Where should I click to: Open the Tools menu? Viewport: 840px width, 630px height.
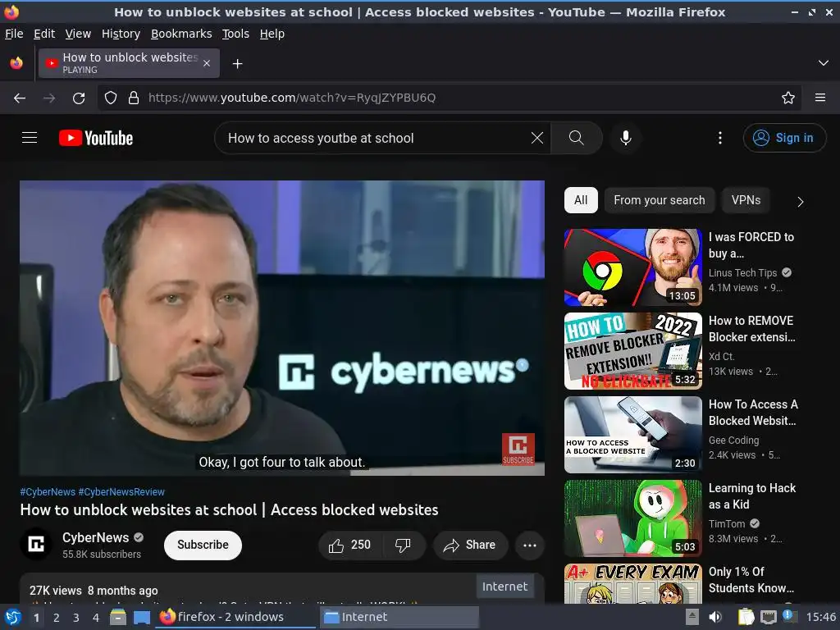click(x=235, y=34)
